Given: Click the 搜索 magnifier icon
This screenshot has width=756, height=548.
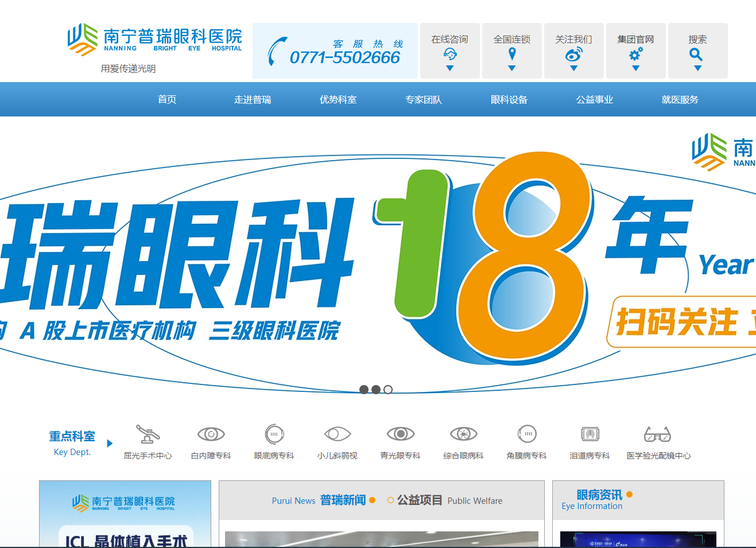Looking at the screenshot, I should click(x=696, y=55).
